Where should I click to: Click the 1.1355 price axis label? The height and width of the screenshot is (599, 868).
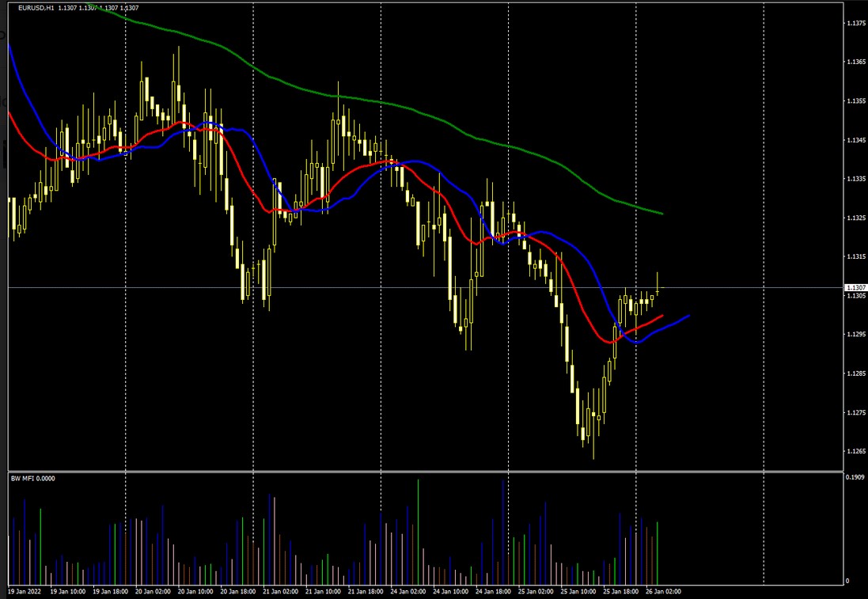pyautogui.click(x=856, y=100)
